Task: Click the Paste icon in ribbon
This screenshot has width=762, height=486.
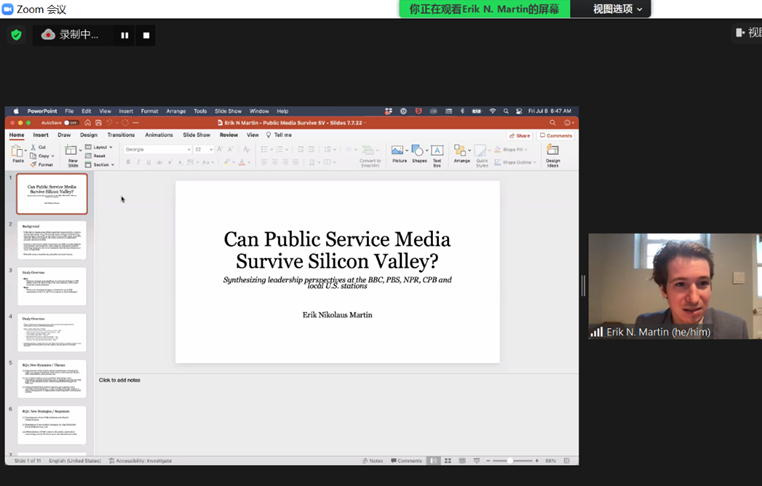Action: [x=18, y=152]
